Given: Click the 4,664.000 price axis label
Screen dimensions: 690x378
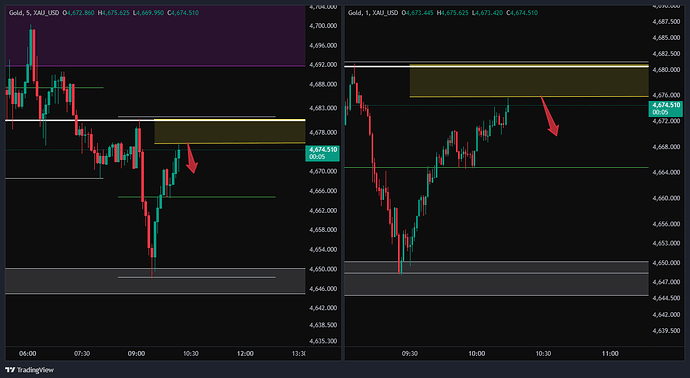Looking at the screenshot, I should pyautogui.click(x=667, y=172).
